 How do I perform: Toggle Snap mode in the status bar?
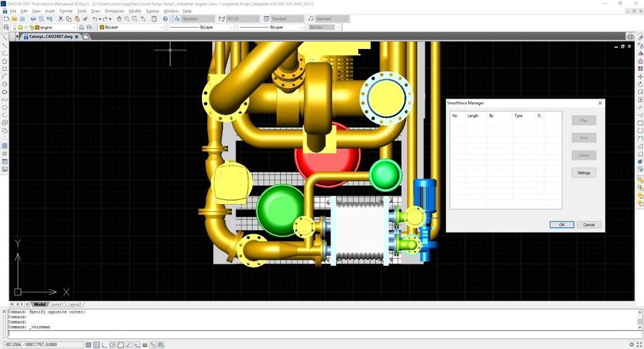pyautogui.click(x=89, y=345)
